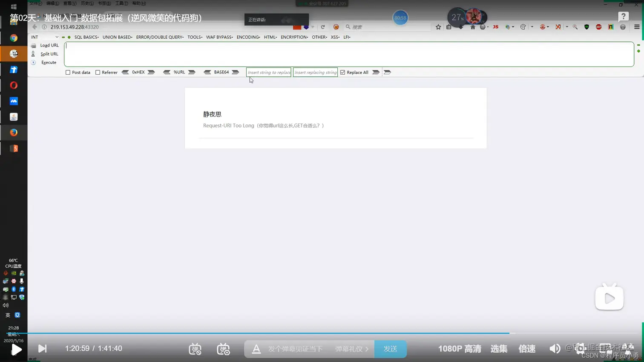
Task: Click the Insert replacing string field
Action: pos(315,72)
